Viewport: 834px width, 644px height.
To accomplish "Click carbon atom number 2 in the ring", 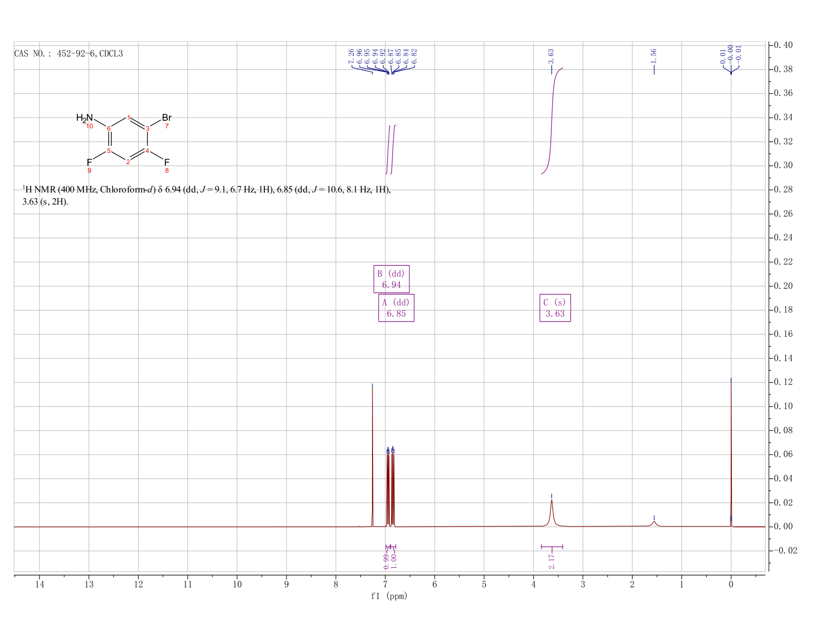I will (128, 162).
